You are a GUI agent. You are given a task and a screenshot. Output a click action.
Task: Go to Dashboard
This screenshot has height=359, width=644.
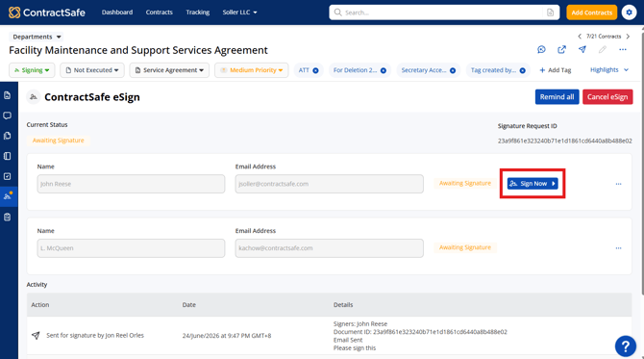[117, 13]
